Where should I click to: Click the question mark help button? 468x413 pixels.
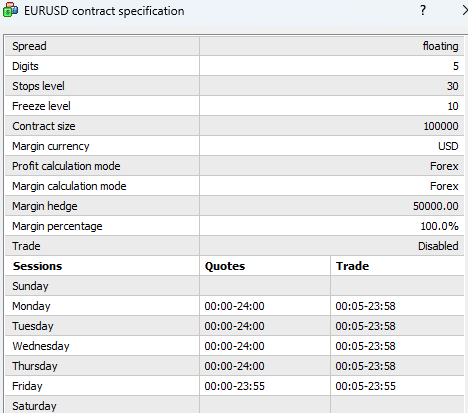423,11
